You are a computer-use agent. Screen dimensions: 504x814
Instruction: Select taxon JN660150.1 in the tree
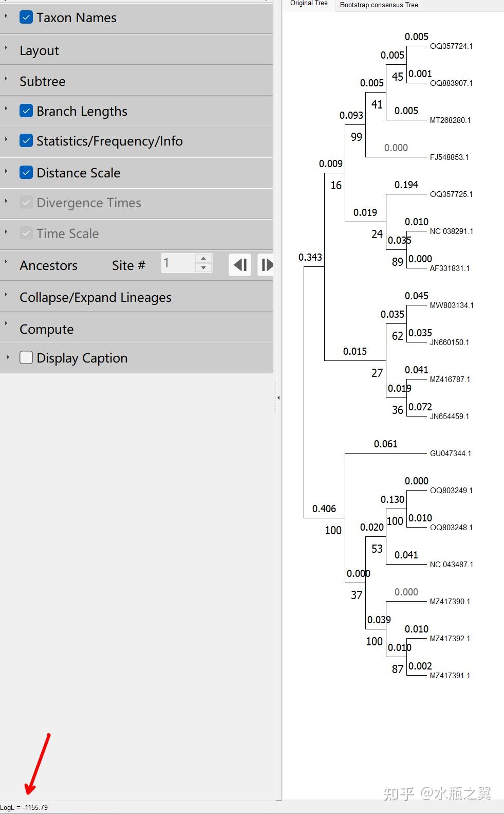450,342
